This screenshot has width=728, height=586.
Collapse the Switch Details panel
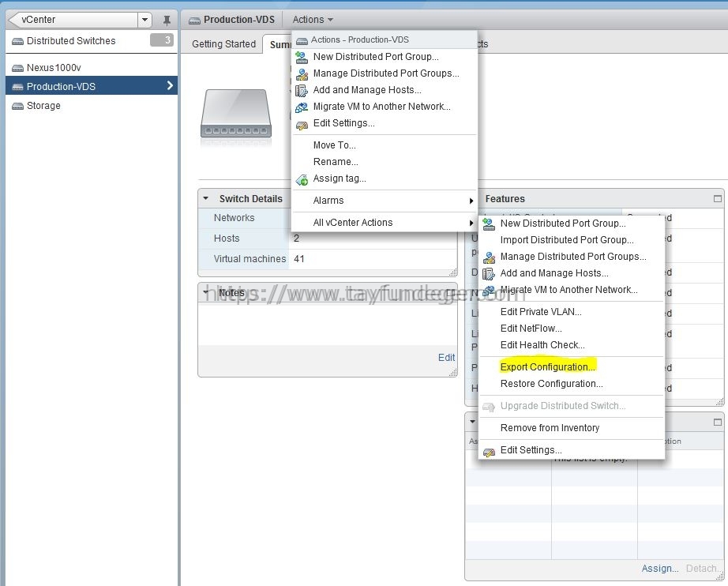click(x=205, y=198)
